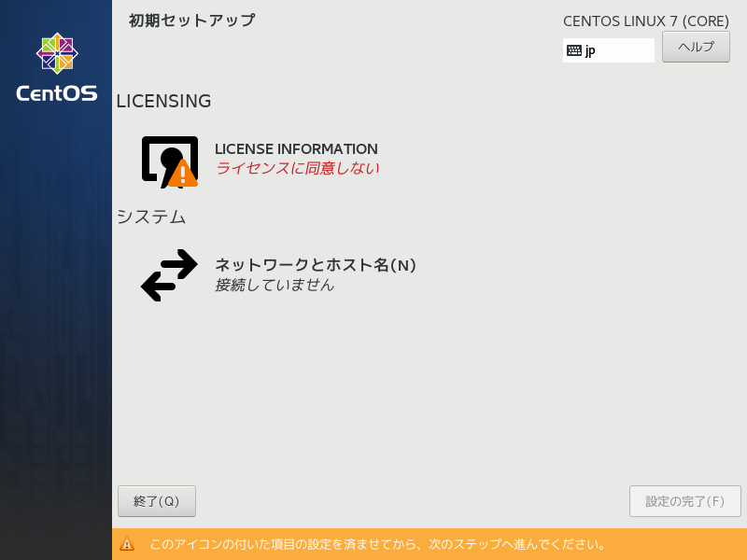
Task: Click the 接続していません status text
Action: point(275,285)
